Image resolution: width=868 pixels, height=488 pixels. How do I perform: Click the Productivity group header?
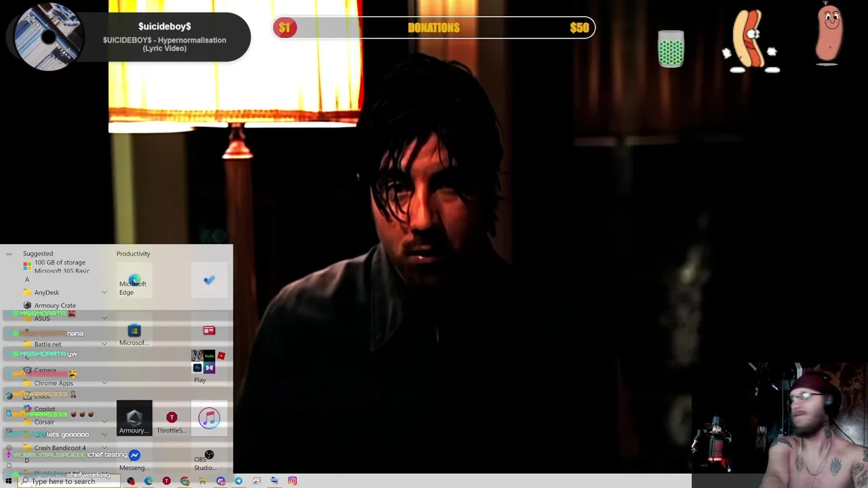(133, 253)
